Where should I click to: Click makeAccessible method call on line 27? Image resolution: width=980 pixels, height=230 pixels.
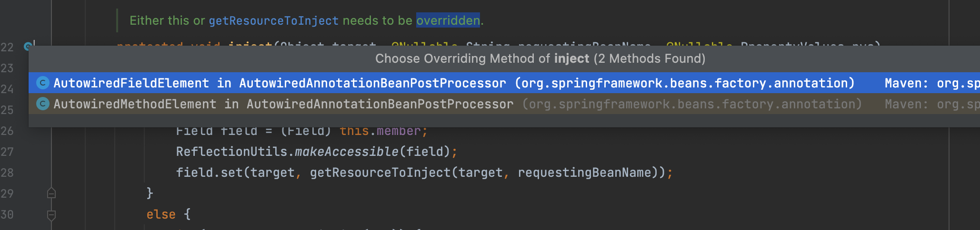point(347,152)
